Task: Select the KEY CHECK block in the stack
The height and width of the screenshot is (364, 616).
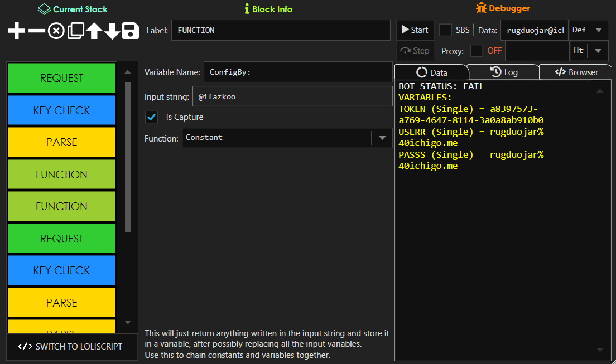Action: pyautogui.click(x=61, y=110)
